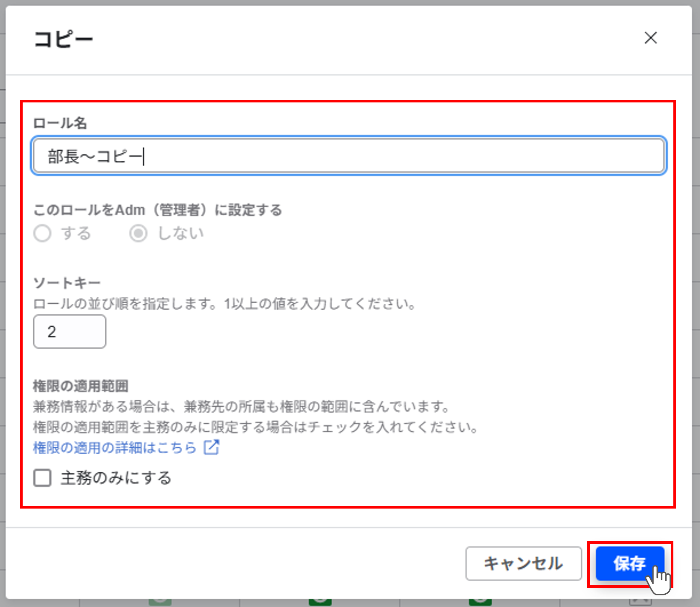
Task: Click the external link icon beside 権限の適用の詳細はこちら
Action: tap(212, 447)
